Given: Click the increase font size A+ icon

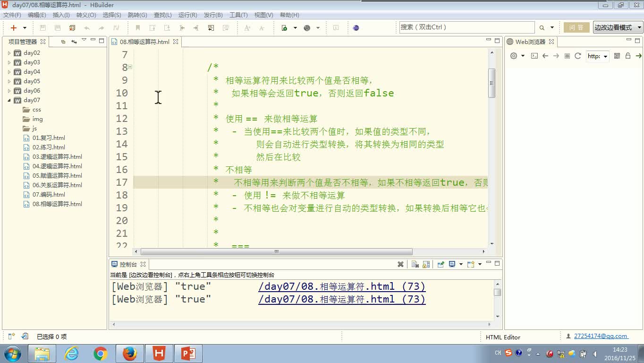Looking at the screenshot, I should [x=247, y=28].
